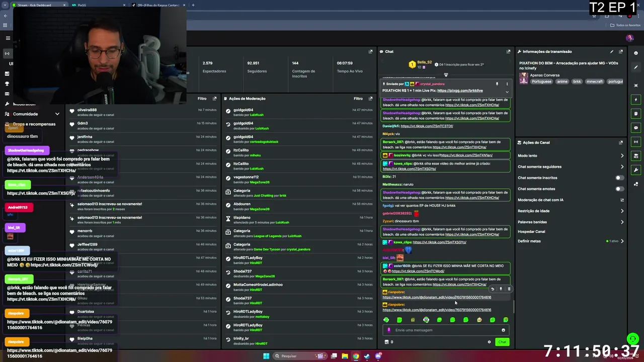Pop out Informações da transmissão panel
The width and height of the screenshot is (644, 362).
[621, 51]
